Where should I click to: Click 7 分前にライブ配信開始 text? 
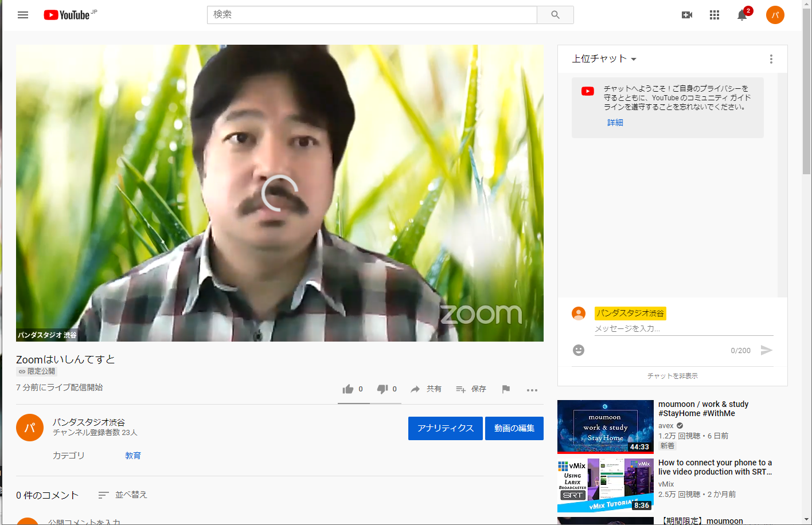coord(60,387)
